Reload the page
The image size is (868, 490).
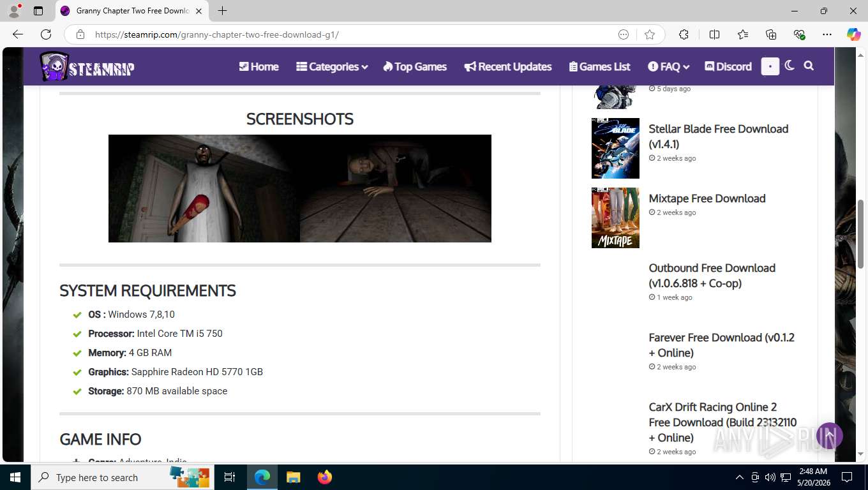pyautogui.click(x=46, y=34)
